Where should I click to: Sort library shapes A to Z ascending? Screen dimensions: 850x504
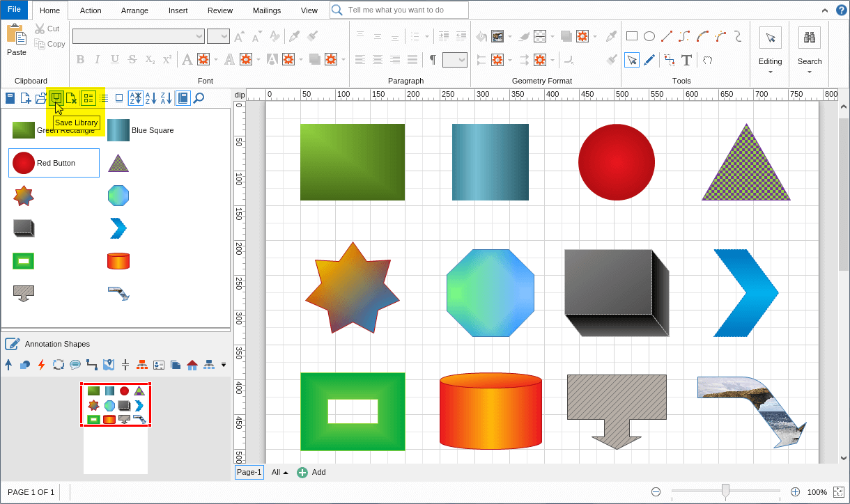point(151,98)
